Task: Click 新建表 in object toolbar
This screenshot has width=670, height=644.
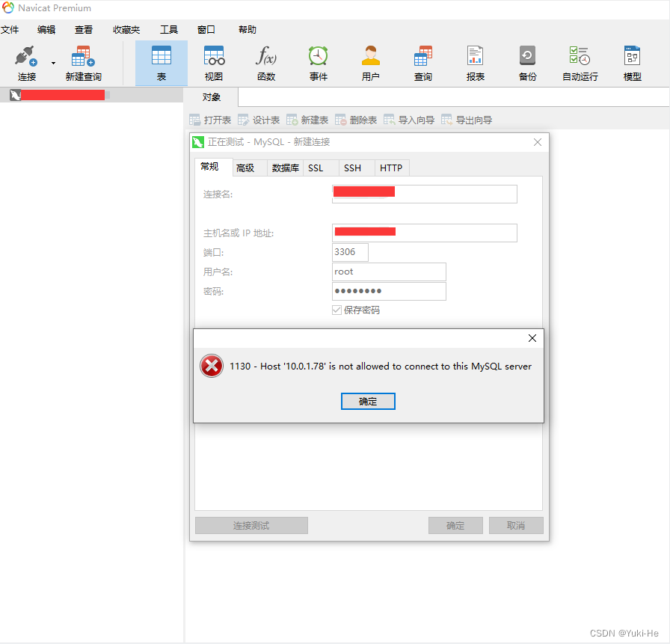Action: (307, 120)
